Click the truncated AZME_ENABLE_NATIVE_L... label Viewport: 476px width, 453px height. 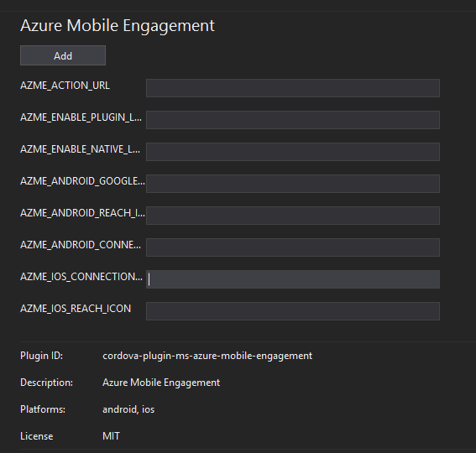80,149
